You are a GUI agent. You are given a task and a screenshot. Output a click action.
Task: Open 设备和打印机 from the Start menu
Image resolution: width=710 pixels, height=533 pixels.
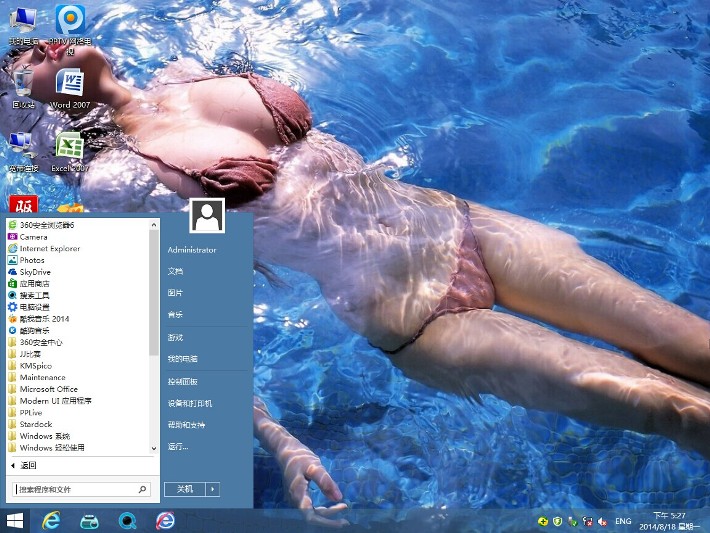click(190, 403)
